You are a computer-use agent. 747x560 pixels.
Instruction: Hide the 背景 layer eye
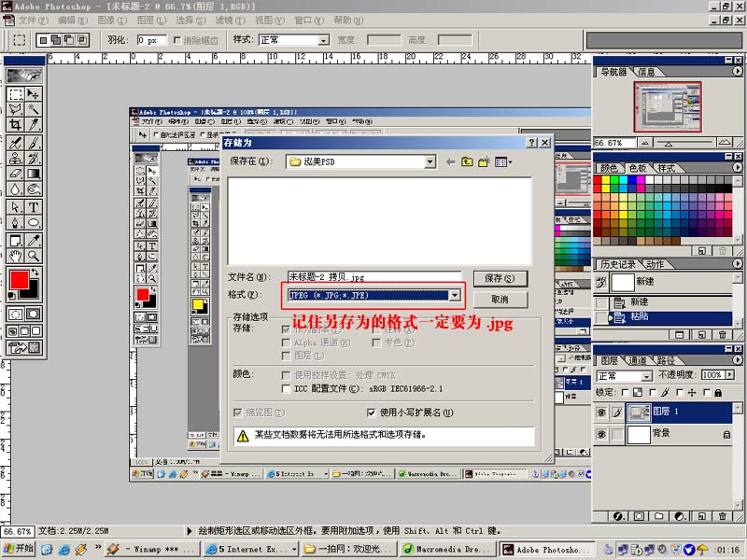point(601,434)
